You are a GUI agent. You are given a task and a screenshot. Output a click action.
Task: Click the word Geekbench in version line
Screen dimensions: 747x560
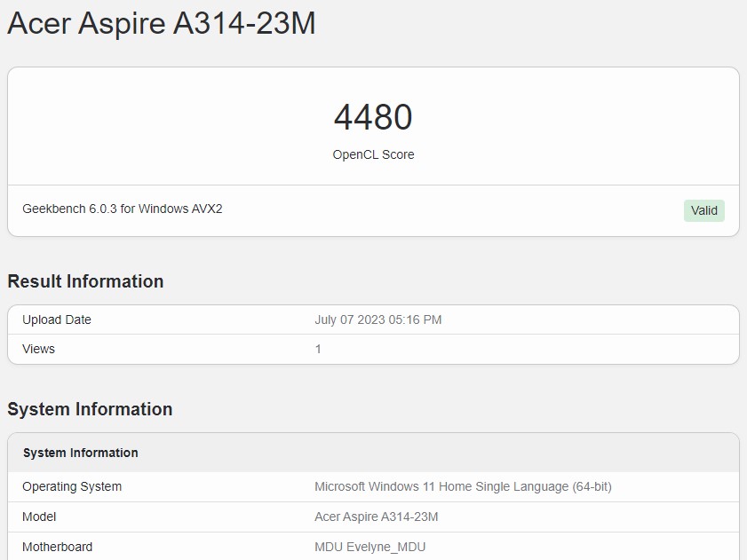point(54,209)
